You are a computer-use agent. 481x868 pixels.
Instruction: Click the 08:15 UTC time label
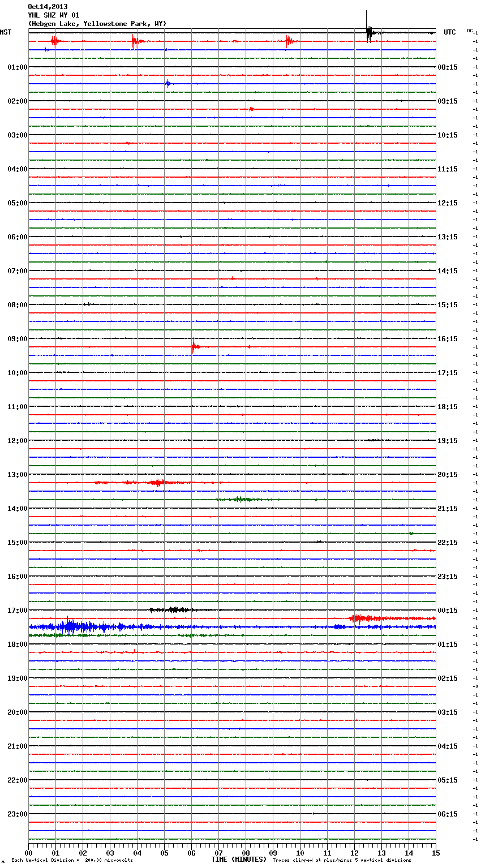(x=448, y=67)
